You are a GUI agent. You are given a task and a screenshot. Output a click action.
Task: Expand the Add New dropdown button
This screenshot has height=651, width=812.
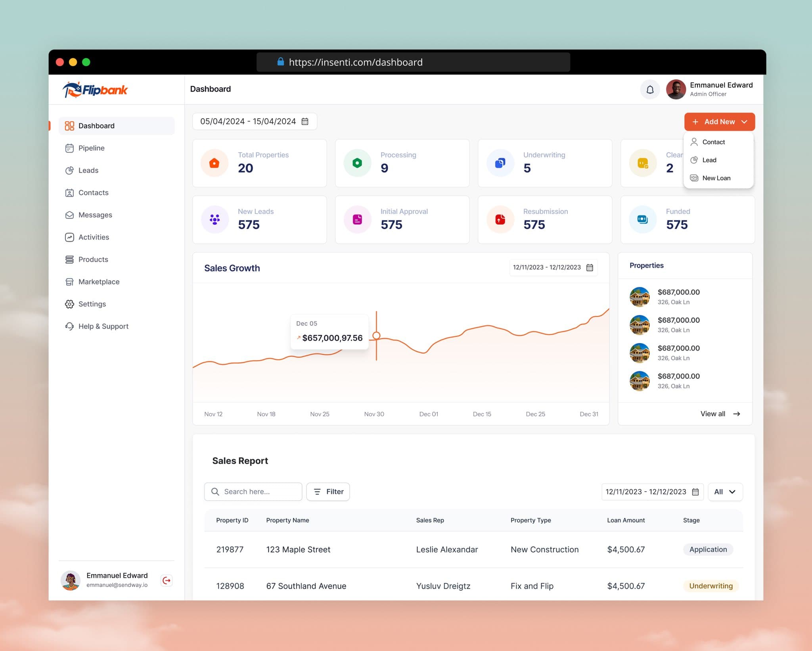[x=719, y=122]
